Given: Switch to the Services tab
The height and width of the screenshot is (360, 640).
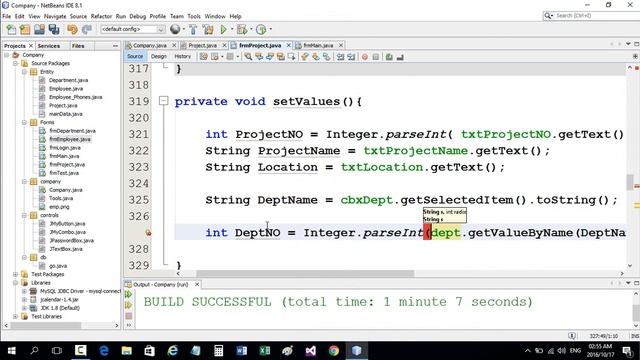Looking at the screenshot, I should (49, 46).
